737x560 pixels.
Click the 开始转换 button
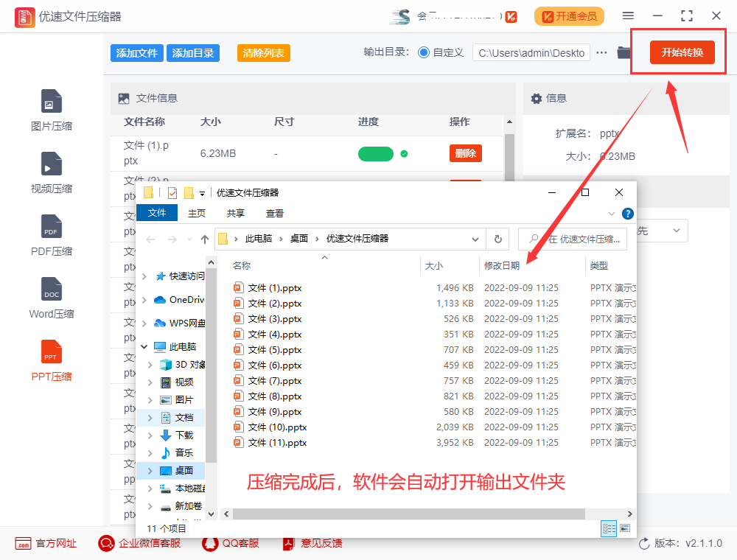click(x=682, y=52)
